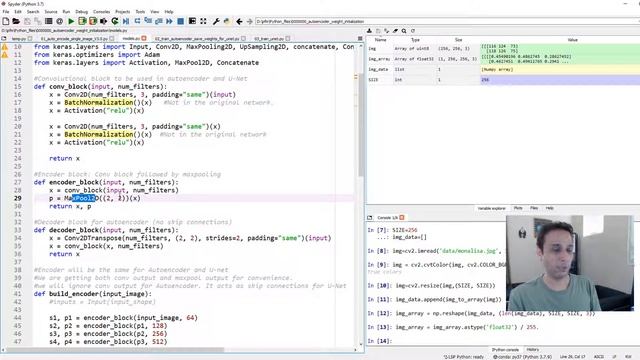Image resolution: width=640 pixels, height=360 pixels.
Task: Run current cell icon
Action: [x=82, y=21]
